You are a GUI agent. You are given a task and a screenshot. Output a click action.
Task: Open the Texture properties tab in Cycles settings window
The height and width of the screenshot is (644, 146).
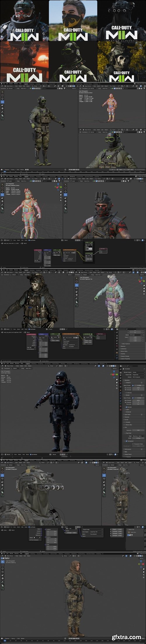tap(121, 410)
